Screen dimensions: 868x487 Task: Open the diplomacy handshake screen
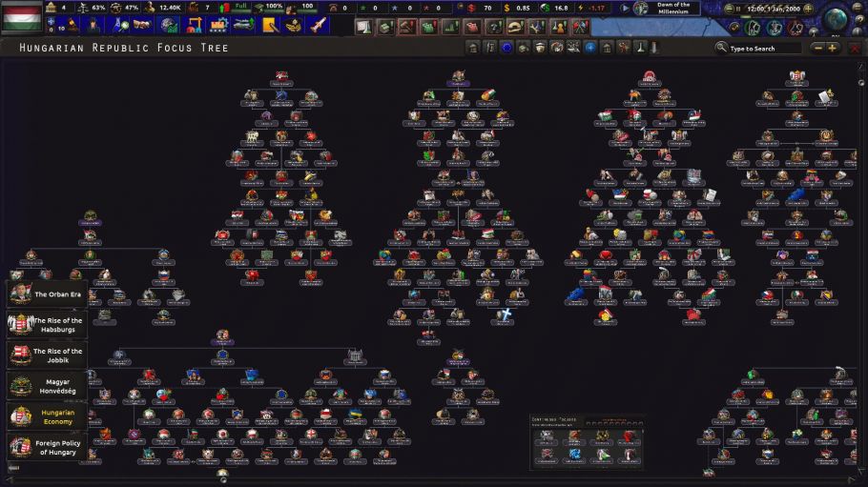[x=142, y=25]
